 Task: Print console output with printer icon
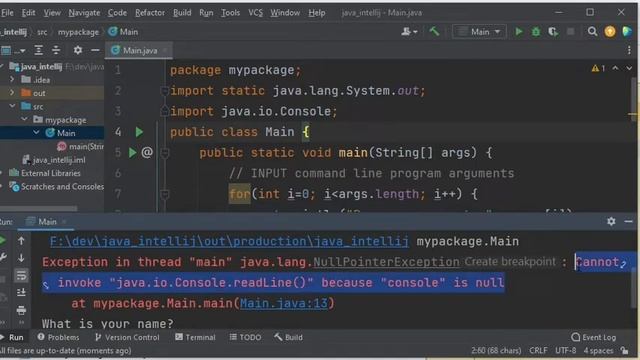[21, 310]
